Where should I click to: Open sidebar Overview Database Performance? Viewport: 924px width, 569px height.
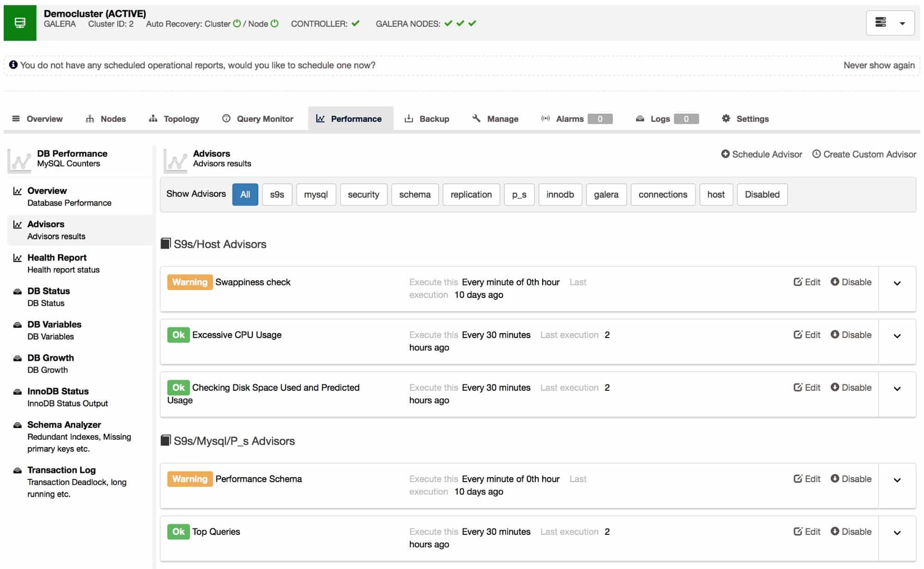[x=80, y=196]
